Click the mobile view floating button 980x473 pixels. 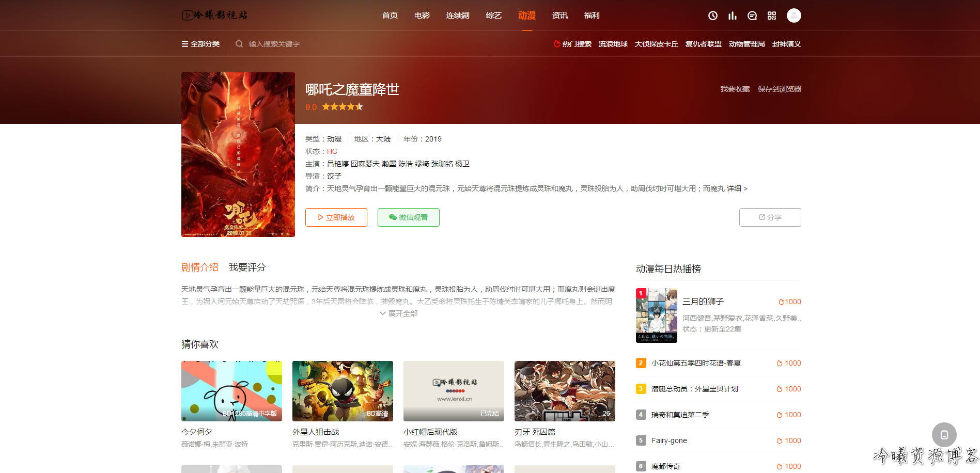point(944,435)
